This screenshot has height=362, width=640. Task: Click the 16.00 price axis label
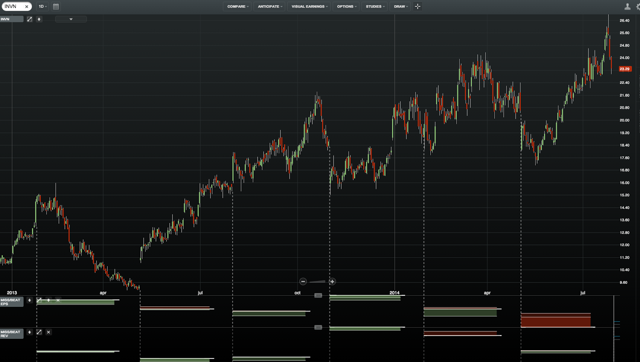624,183
